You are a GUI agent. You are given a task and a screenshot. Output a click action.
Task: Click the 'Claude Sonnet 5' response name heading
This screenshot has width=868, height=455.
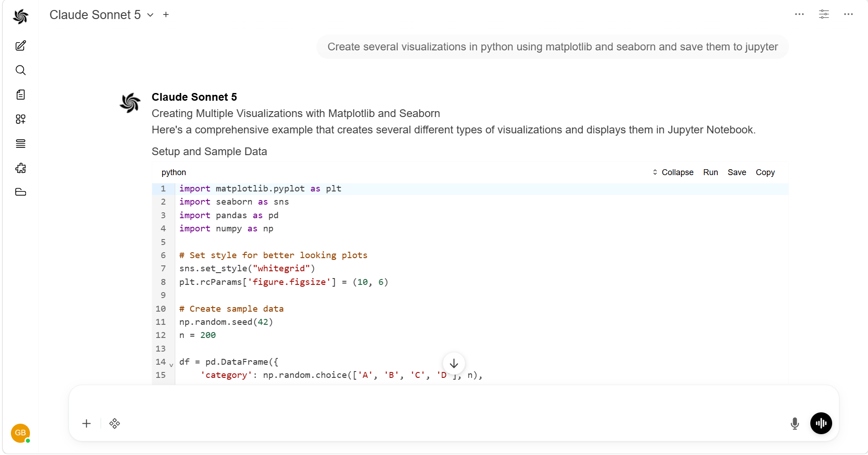(x=194, y=97)
